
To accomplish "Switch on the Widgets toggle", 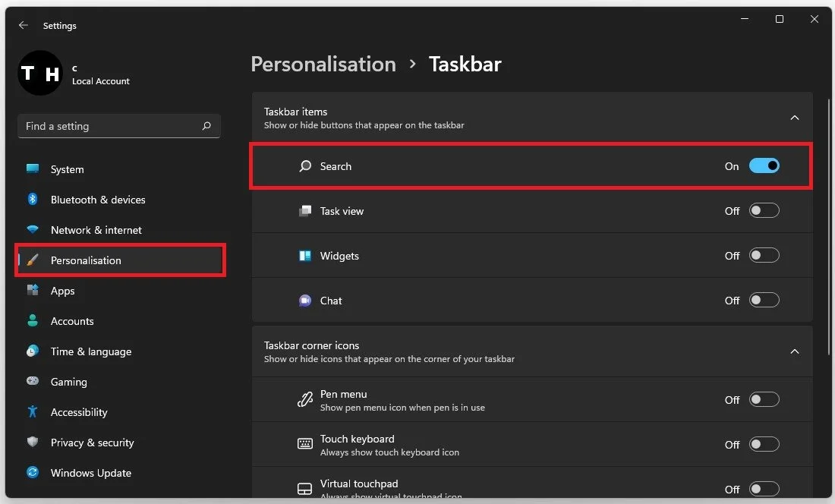I will pyautogui.click(x=764, y=256).
